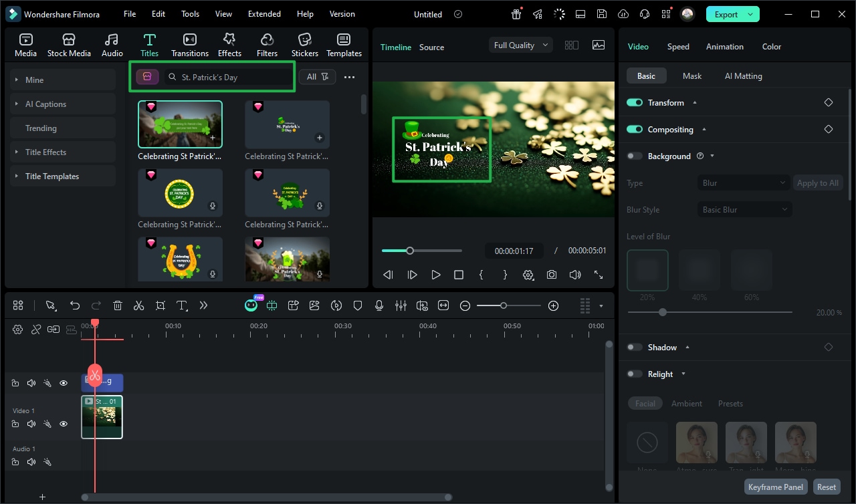
Task: Switch to the Animation tab
Action: tap(724, 47)
